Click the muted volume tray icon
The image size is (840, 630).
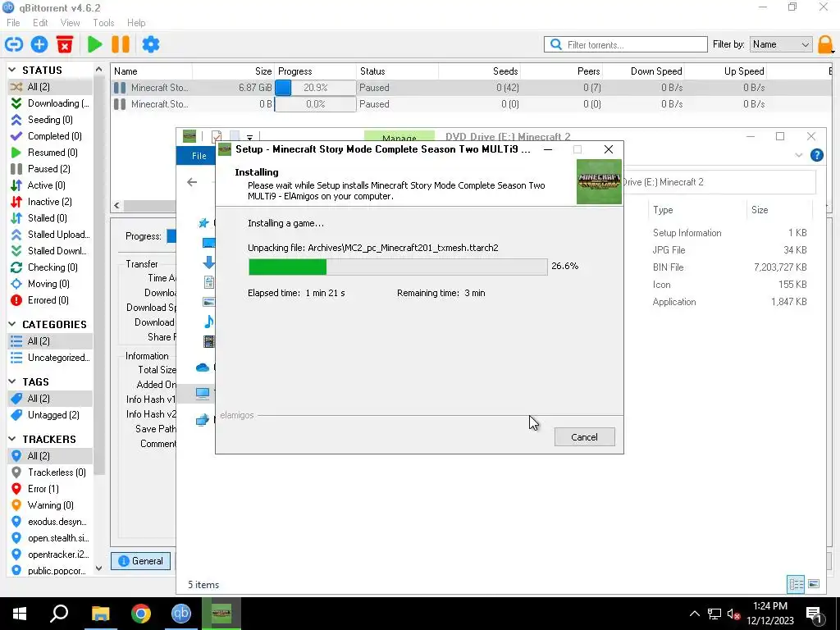733,614
